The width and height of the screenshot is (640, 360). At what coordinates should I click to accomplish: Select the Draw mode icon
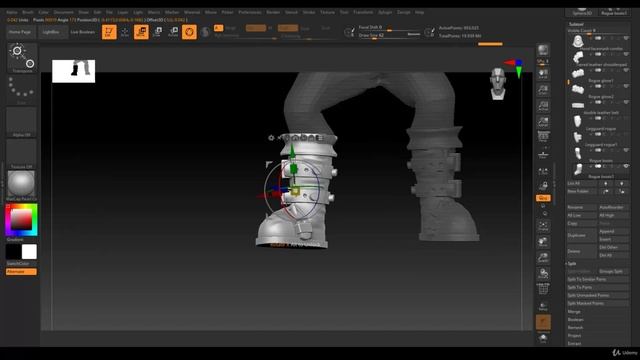[125, 32]
